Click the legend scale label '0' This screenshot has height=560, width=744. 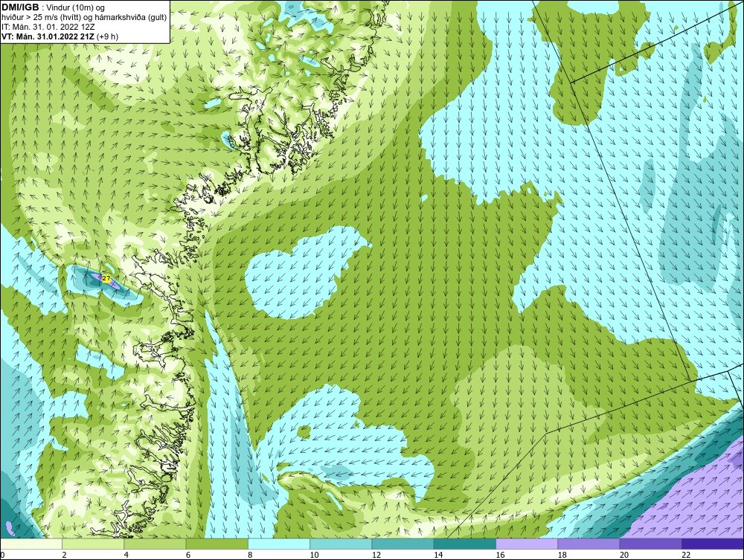(2, 556)
